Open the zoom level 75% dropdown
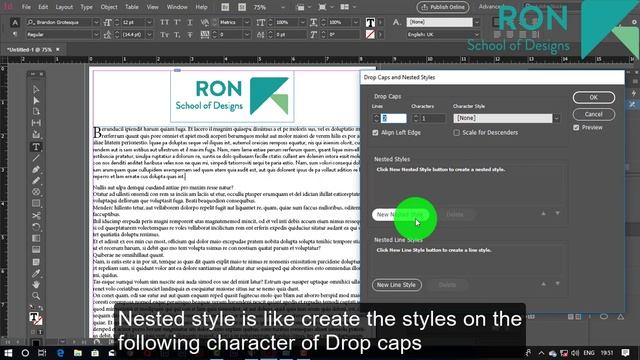 click(283, 7)
